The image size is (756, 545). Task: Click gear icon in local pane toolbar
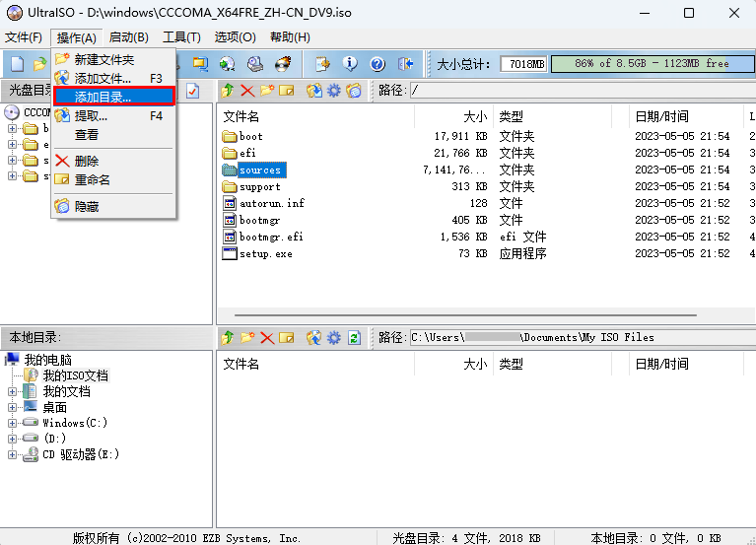click(x=333, y=337)
